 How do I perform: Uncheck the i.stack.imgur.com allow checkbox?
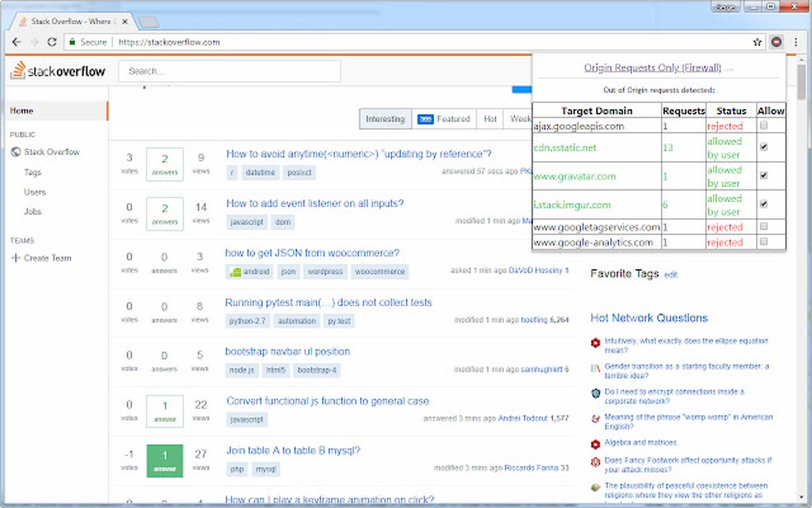764,204
